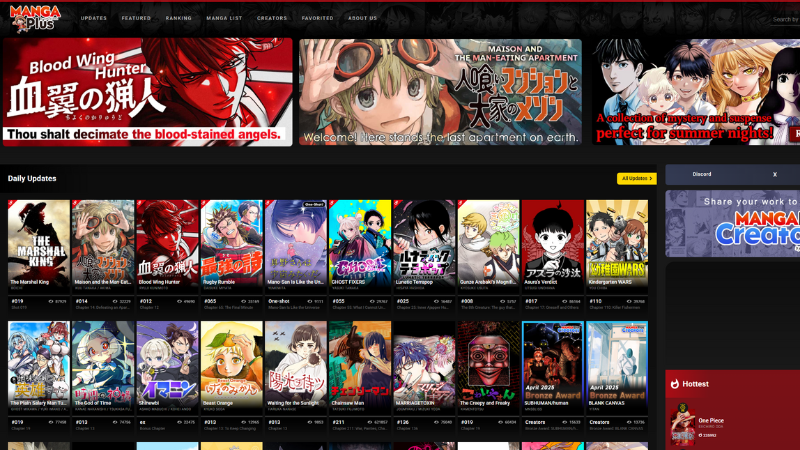Click Chainsaw Man chapter #211 link

click(x=338, y=422)
